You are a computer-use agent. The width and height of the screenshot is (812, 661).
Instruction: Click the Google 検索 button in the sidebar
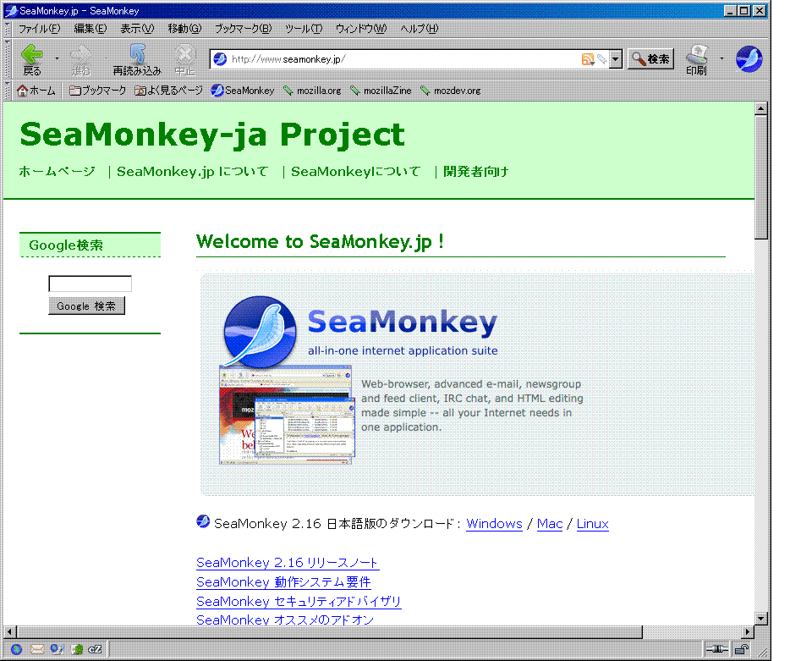[86, 306]
